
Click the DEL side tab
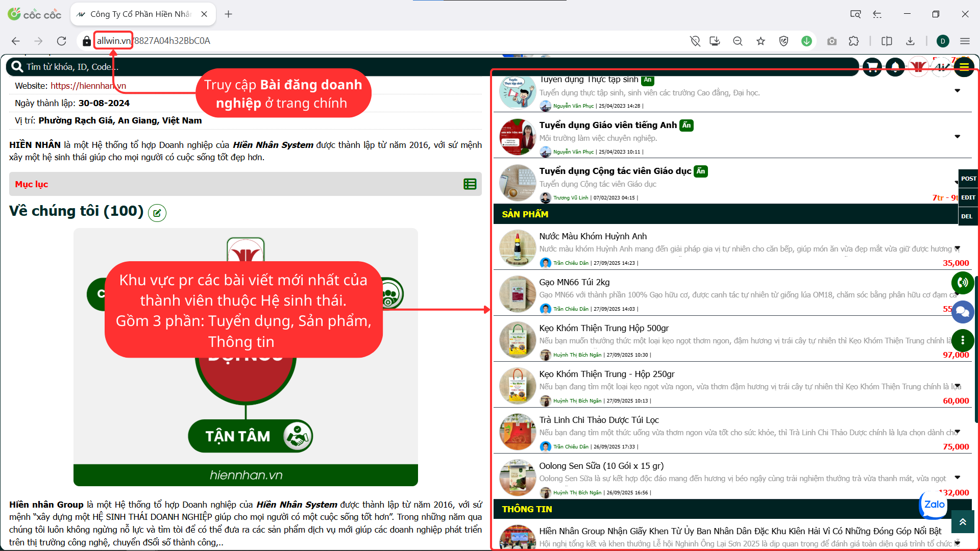(967, 216)
